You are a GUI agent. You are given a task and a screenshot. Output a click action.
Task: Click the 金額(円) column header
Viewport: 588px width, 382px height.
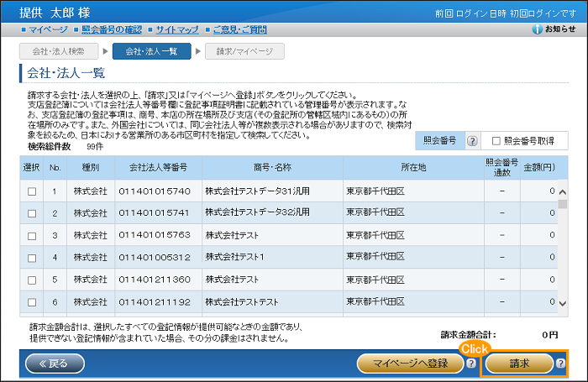pos(539,168)
